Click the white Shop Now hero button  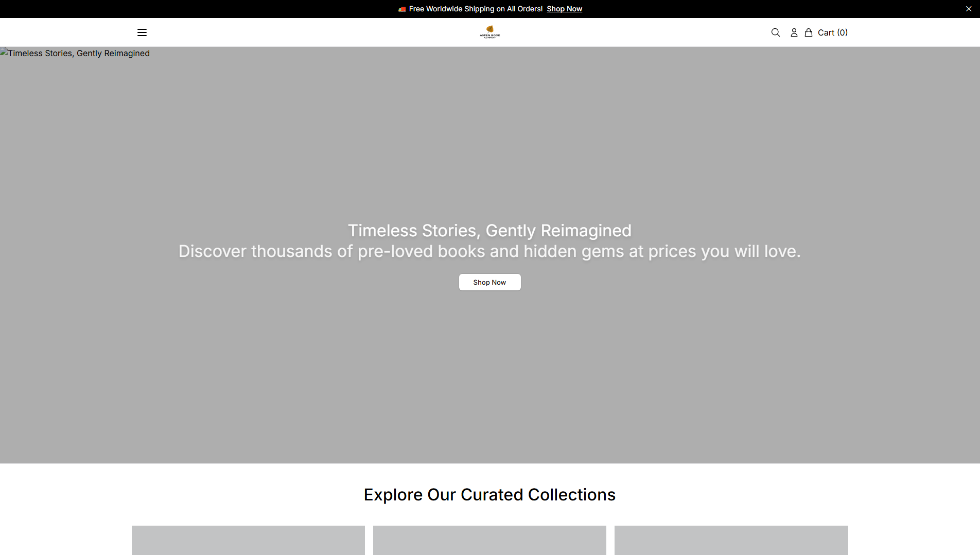(x=490, y=282)
